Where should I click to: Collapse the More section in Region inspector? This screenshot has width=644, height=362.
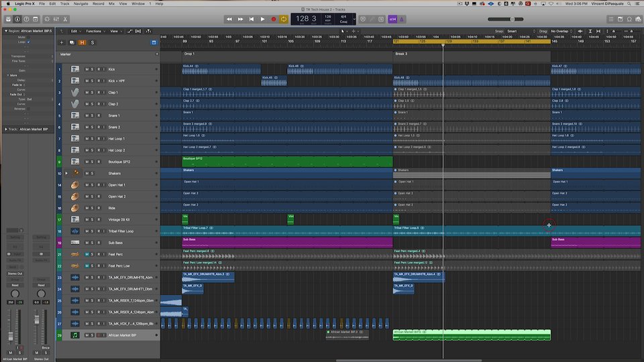click(8, 76)
